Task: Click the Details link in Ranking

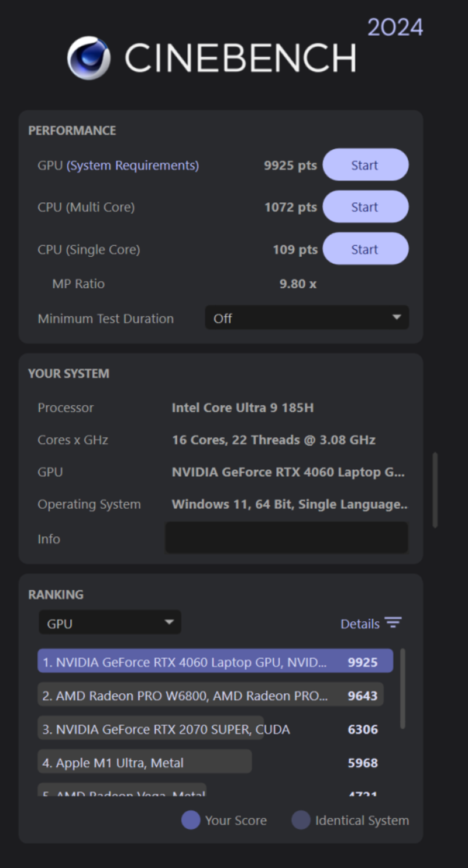Action: pyautogui.click(x=360, y=624)
